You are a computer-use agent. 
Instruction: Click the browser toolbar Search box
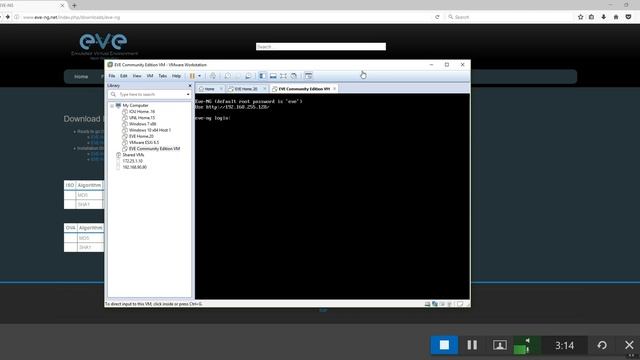(508, 17)
